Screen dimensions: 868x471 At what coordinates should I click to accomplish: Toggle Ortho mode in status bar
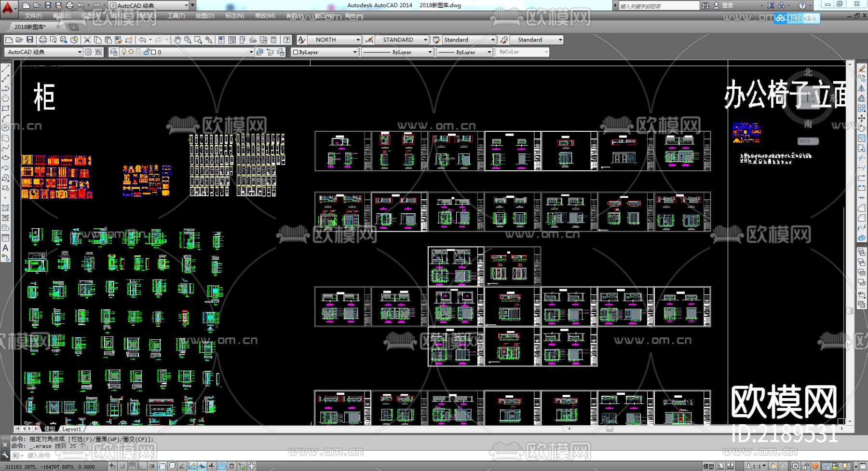coord(142,466)
